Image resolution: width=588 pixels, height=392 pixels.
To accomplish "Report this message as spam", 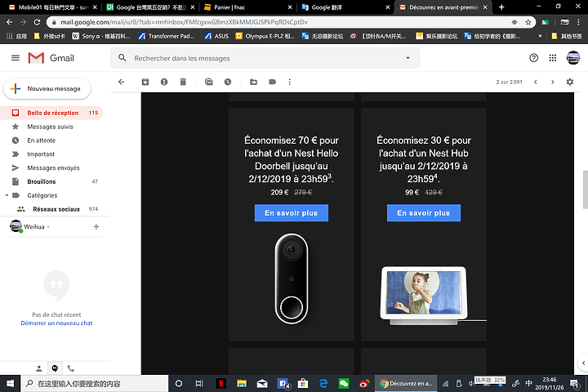I will click(164, 82).
